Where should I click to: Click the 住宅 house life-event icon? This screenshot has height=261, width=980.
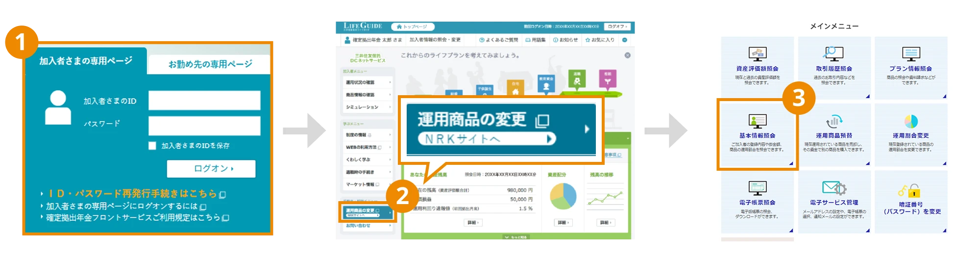[515, 88]
